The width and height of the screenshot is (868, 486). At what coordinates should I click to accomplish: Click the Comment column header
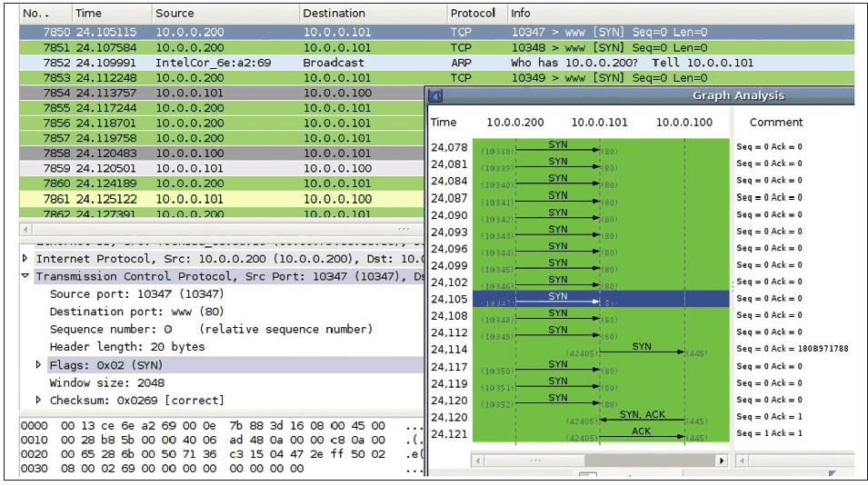point(776,123)
